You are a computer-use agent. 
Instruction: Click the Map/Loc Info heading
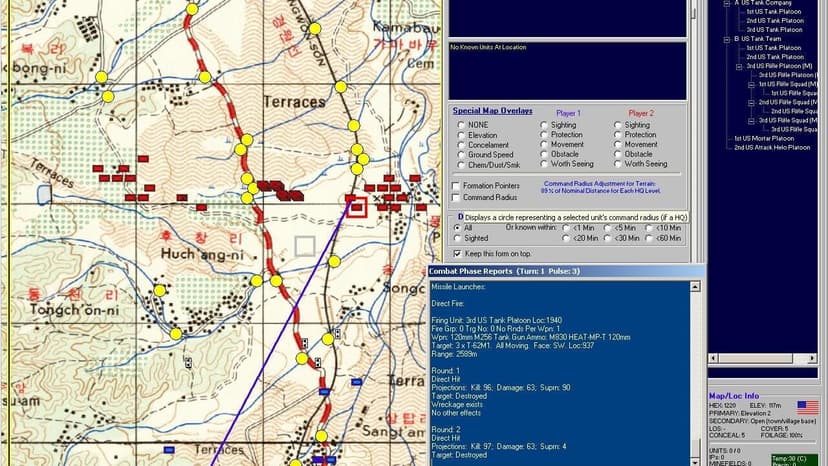click(x=733, y=396)
